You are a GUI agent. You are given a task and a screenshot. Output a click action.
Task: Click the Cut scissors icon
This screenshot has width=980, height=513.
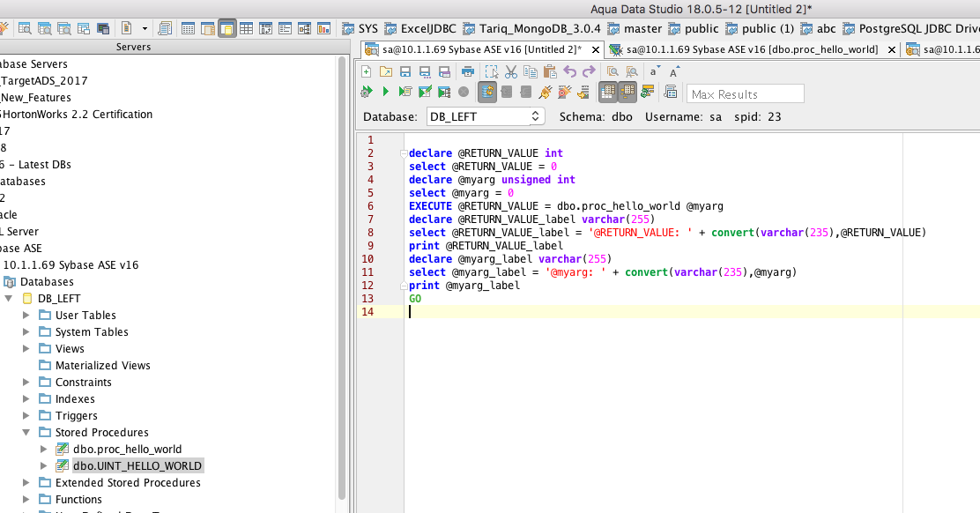511,71
